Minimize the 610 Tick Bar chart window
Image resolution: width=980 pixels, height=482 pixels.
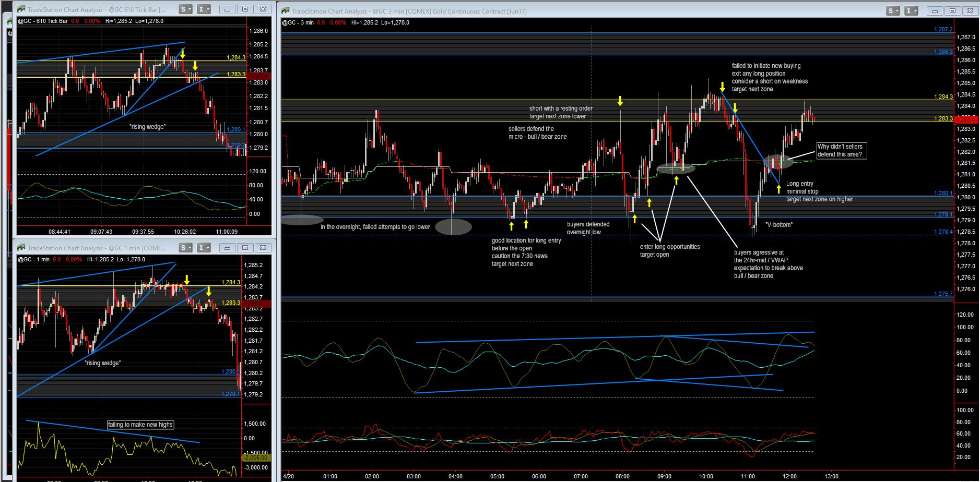(228, 9)
